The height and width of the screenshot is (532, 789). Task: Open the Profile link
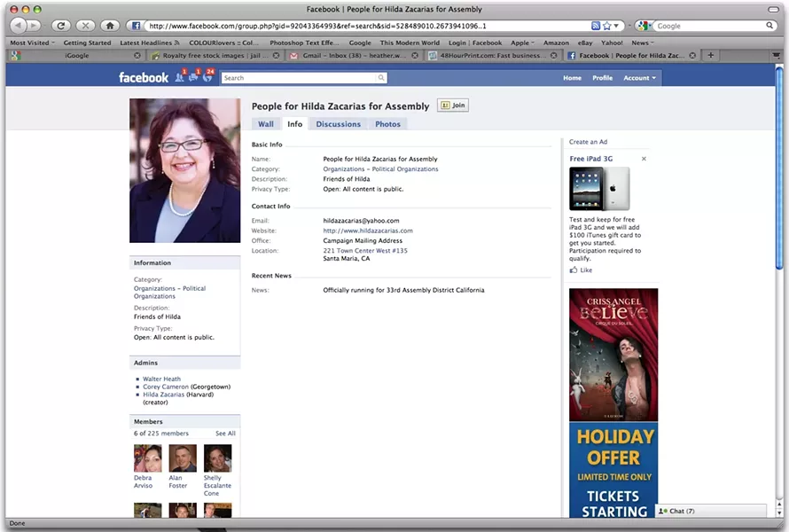(602, 78)
